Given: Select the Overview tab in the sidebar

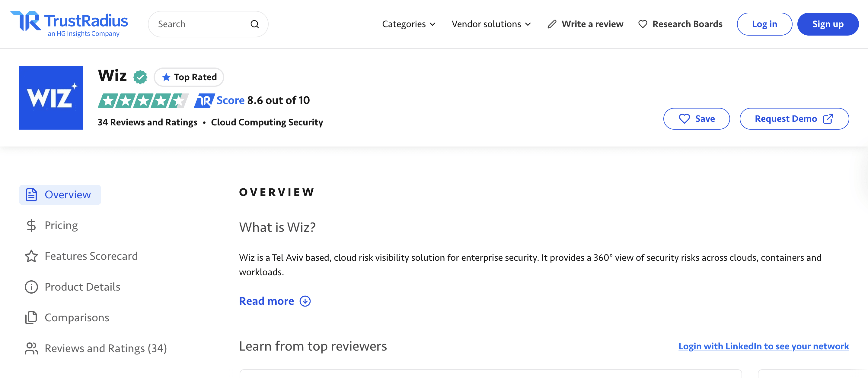Looking at the screenshot, I should click(x=60, y=194).
